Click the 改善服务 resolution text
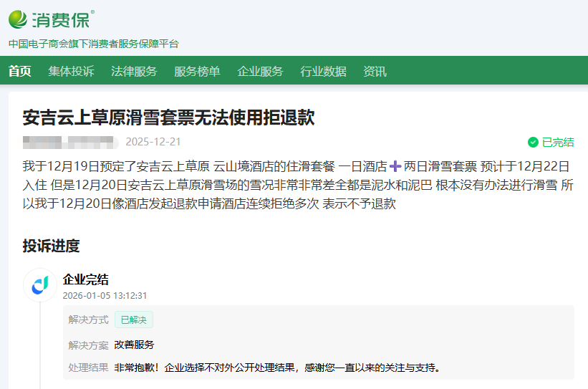The width and height of the screenshot is (588, 389). [134, 345]
